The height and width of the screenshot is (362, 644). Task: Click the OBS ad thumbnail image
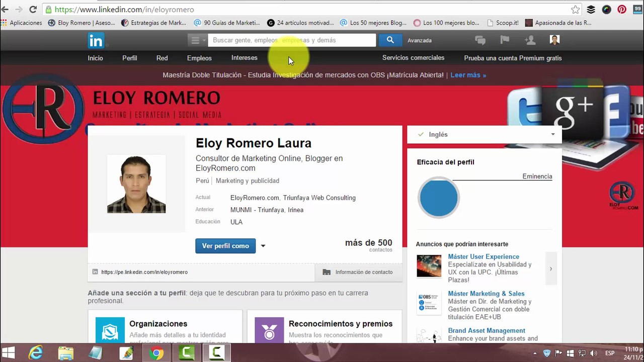pyautogui.click(x=429, y=303)
